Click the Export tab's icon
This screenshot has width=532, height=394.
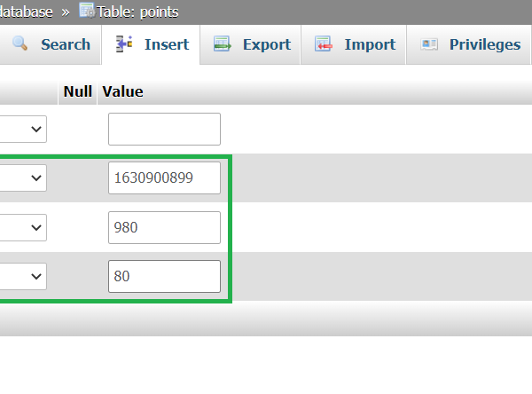(x=223, y=44)
